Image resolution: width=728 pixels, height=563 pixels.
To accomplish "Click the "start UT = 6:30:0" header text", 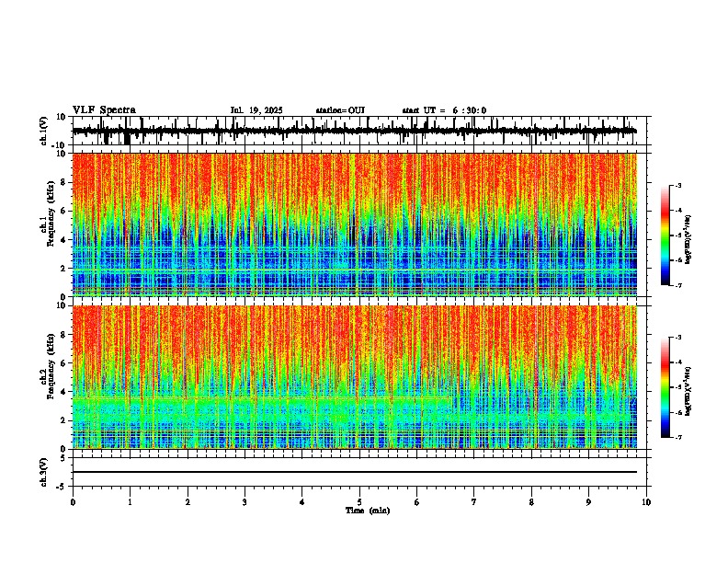I will pyautogui.click(x=444, y=110).
